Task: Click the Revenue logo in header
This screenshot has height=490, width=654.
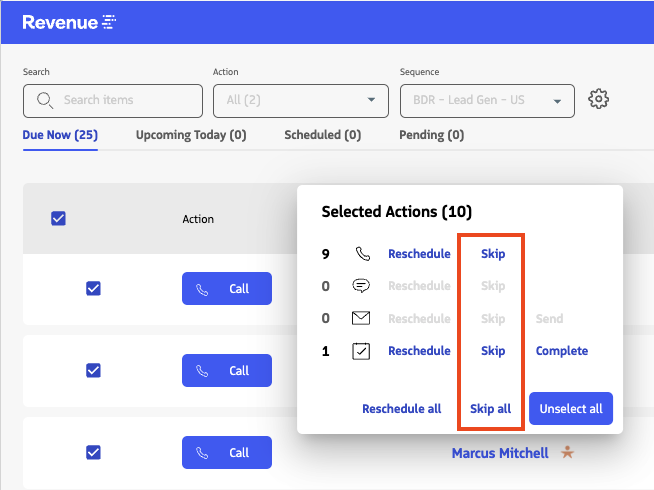Action: click(x=69, y=22)
